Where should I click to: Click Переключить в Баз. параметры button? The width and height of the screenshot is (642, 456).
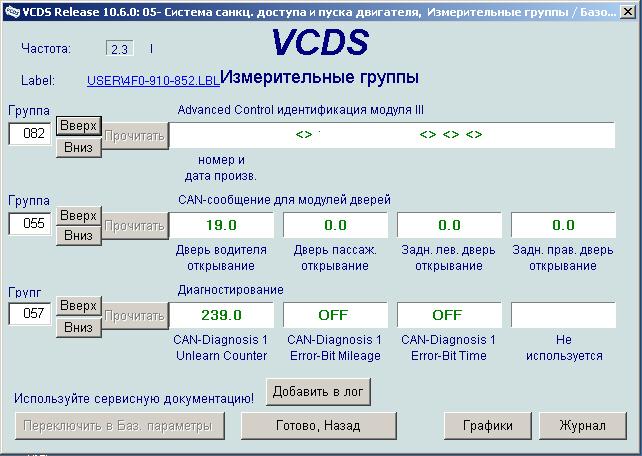tap(120, 426)
